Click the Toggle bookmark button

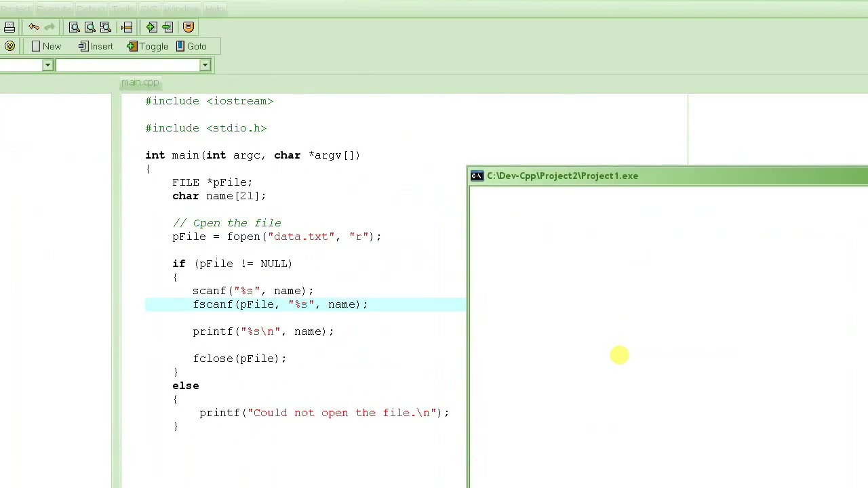click(148, 46)
